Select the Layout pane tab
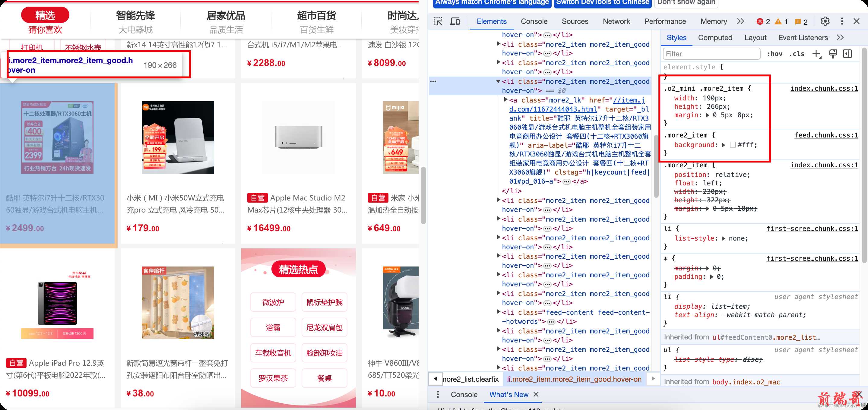Image resolution: width=868 pixels, height=410 pixels. tap(755, 38)
